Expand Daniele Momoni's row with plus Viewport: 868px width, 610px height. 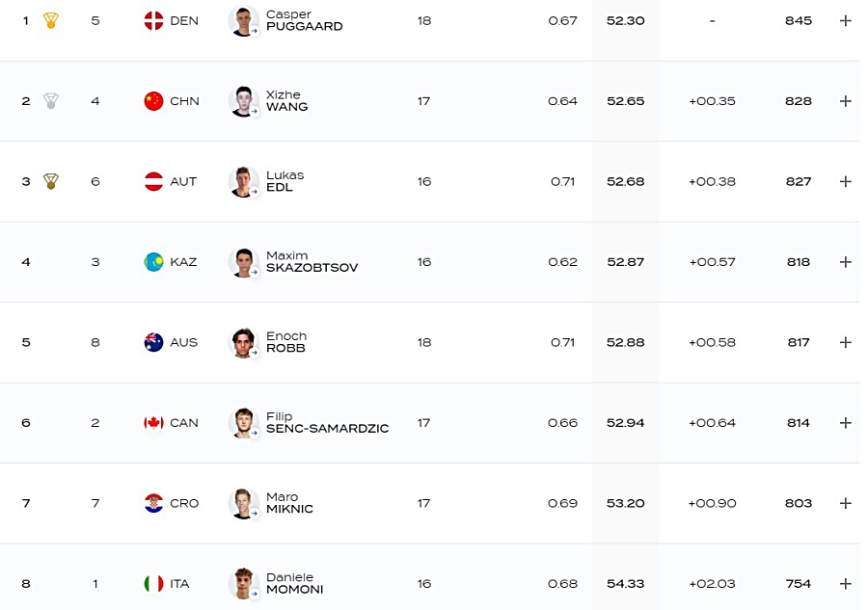point(845,583)
